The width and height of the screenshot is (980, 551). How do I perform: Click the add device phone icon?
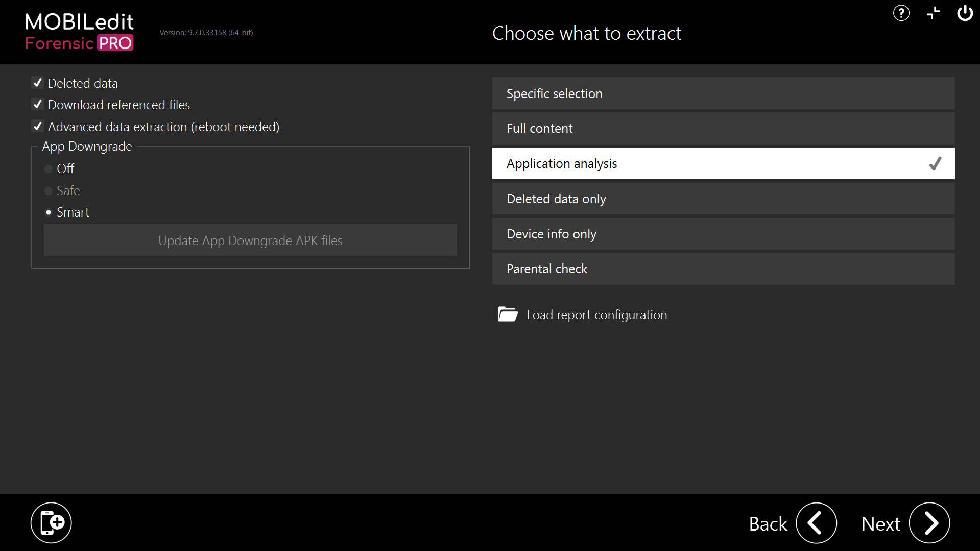[x=51, y=522]
